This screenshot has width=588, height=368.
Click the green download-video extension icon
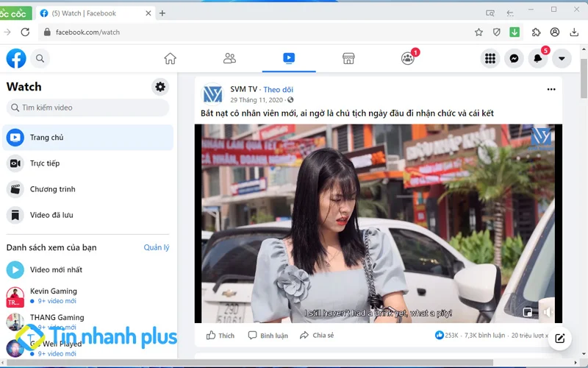tap(514, 32)
